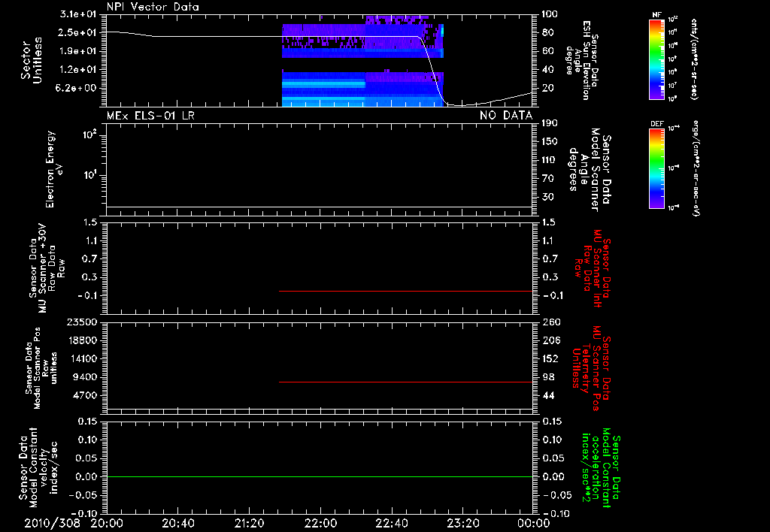Click the 23:20 time axis label
This screenshot has height=532, width=770.
[463, 524]
